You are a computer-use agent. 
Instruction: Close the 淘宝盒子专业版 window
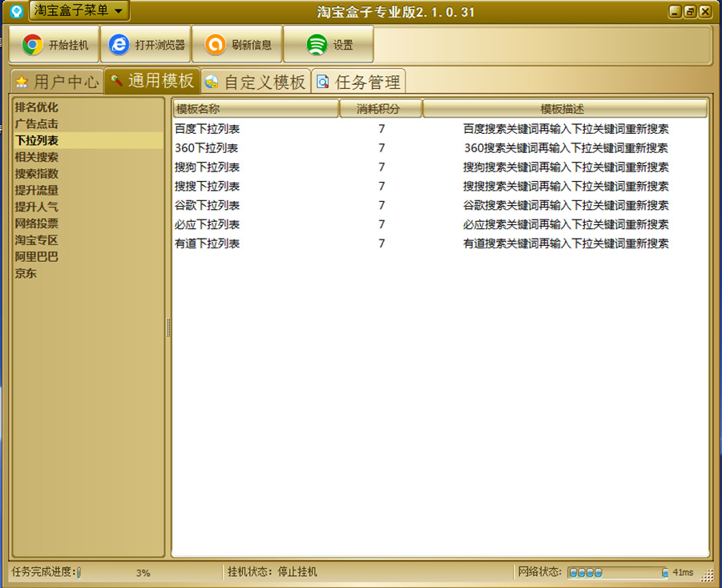[705, 11]
